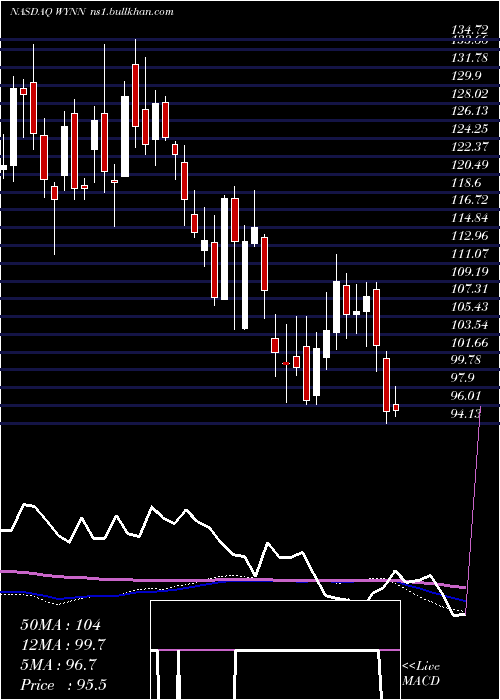Screen dimensions: 500x700
Task: Click the 101.66 price axis label
Action: point(470,342)
